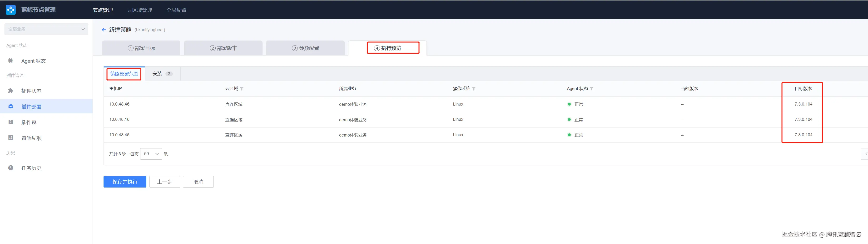Image resolution: width=868 pixels, height=244 pixels.
Task: Click the back arrow beside 新建策略
Action: click(104, 30)
